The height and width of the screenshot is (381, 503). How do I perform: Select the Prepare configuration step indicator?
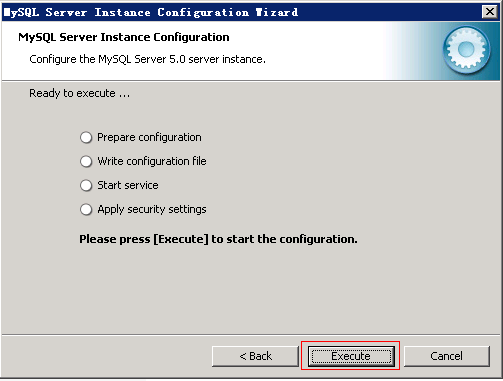coord(86,137)
